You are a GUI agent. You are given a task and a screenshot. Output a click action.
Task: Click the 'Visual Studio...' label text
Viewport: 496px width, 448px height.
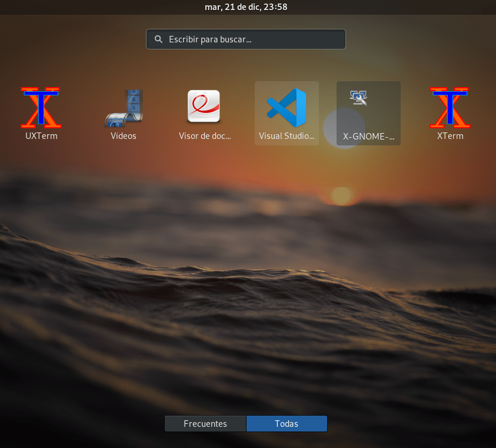287,136
